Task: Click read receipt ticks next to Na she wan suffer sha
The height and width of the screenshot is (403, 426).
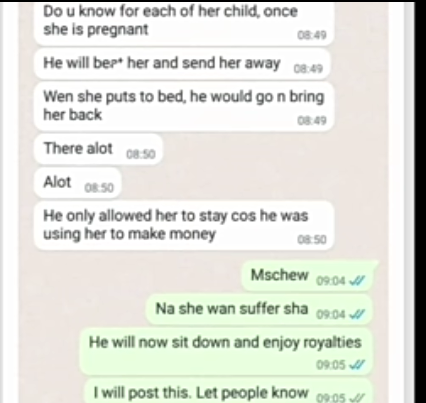Action: click(x=357, y=314)
